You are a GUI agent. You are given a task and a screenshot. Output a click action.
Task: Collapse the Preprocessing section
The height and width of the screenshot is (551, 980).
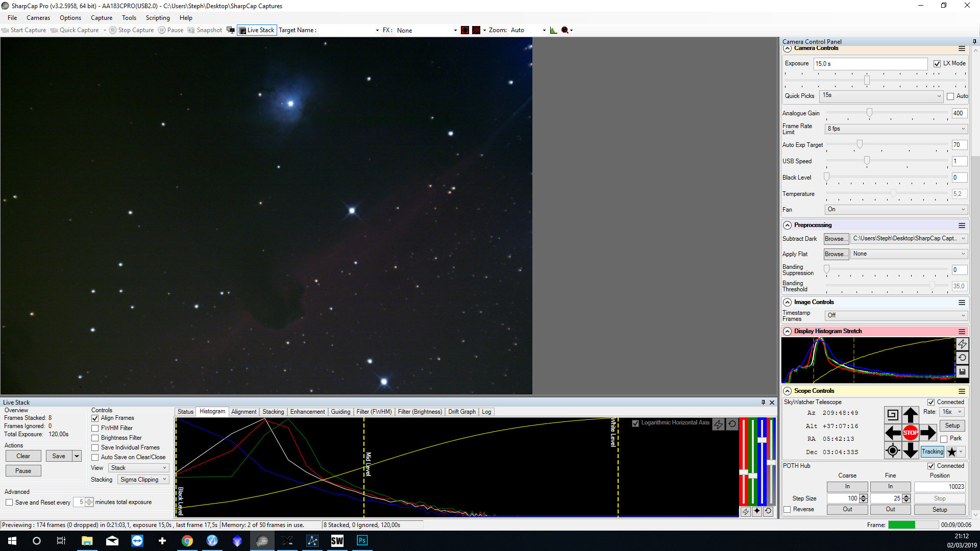tap(788, 225)
